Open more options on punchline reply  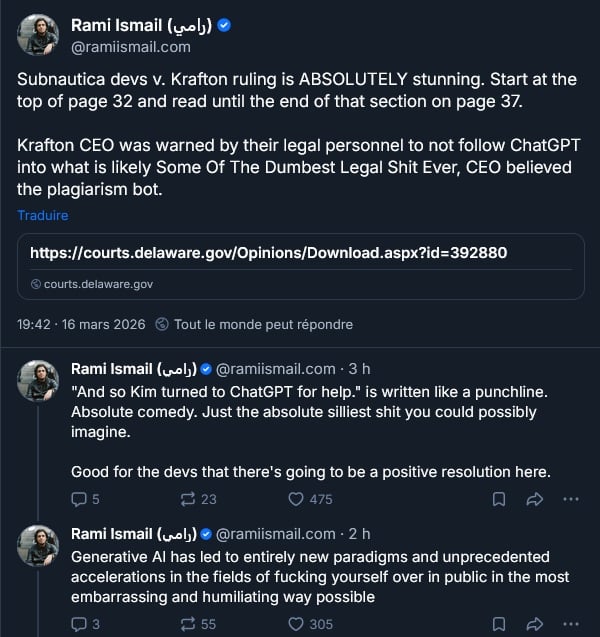(x=570, y=499)
